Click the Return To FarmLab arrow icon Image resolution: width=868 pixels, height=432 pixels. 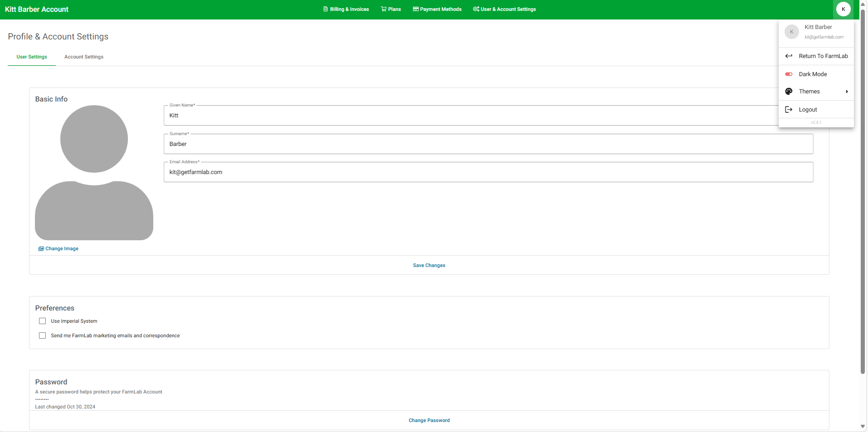(x=789, y=56)
